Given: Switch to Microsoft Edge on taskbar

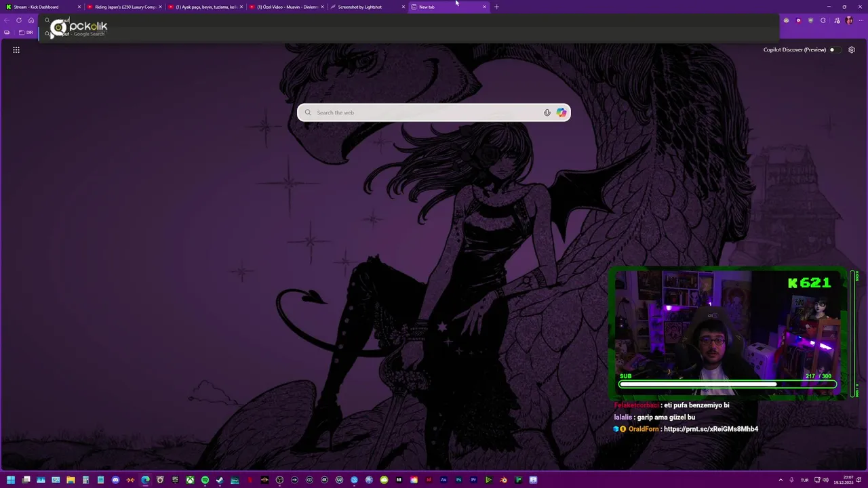Looking at the screenshot, I should pos(145,480).
